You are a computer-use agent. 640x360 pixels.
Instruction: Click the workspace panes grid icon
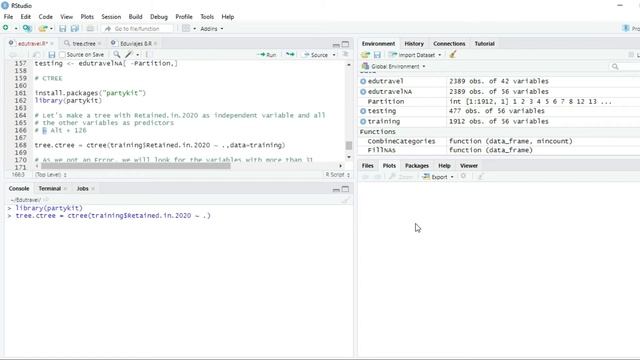(186, 29)
